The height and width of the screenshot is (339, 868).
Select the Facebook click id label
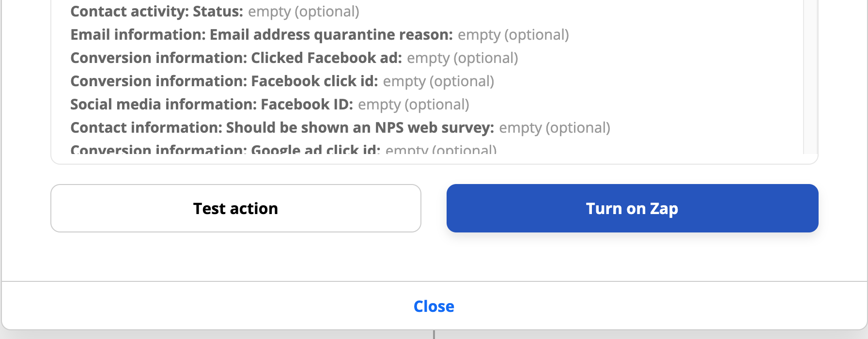(224, 81)
